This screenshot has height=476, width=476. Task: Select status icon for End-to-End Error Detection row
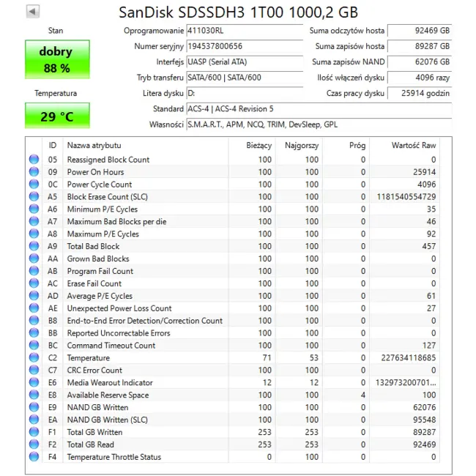click(x=34, y=321)
